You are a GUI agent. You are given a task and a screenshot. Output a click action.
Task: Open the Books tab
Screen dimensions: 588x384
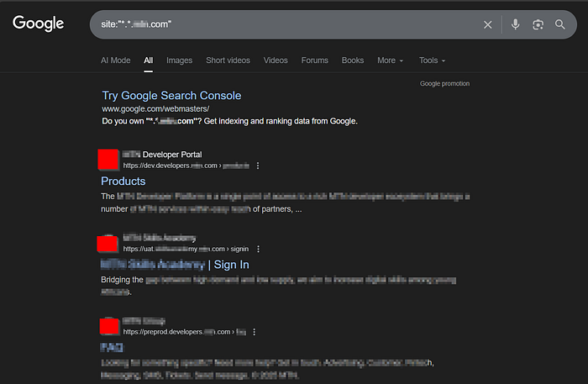coord(353,60)
